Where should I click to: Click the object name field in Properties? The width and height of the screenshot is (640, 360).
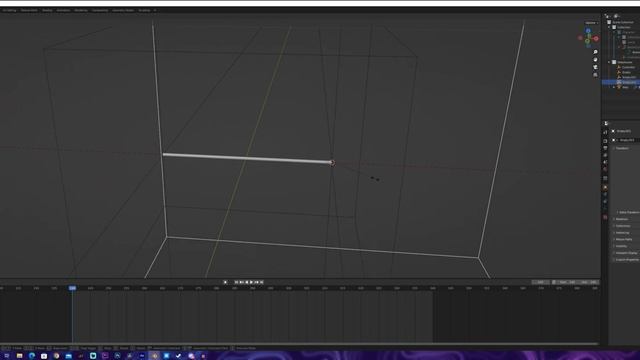click(626, 140)
